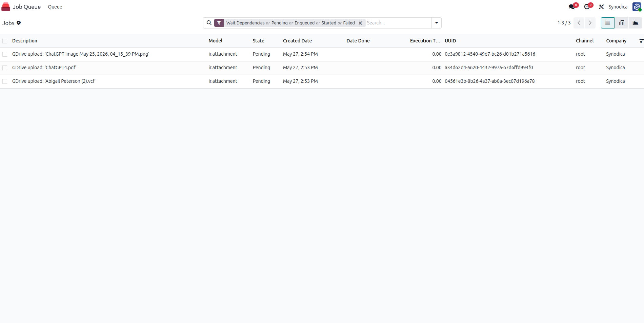Open the Queue menu
The height and width of the screenshot is (323, 644).
55,7
